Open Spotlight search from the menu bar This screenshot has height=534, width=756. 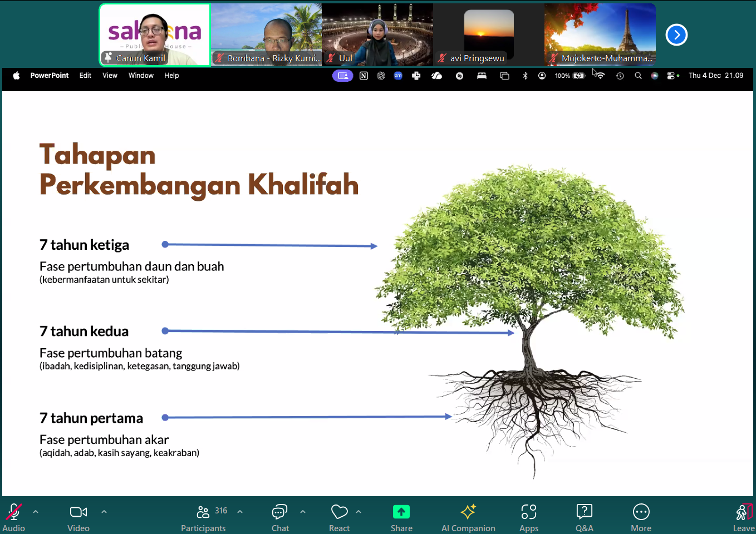(x=638, y=75)
